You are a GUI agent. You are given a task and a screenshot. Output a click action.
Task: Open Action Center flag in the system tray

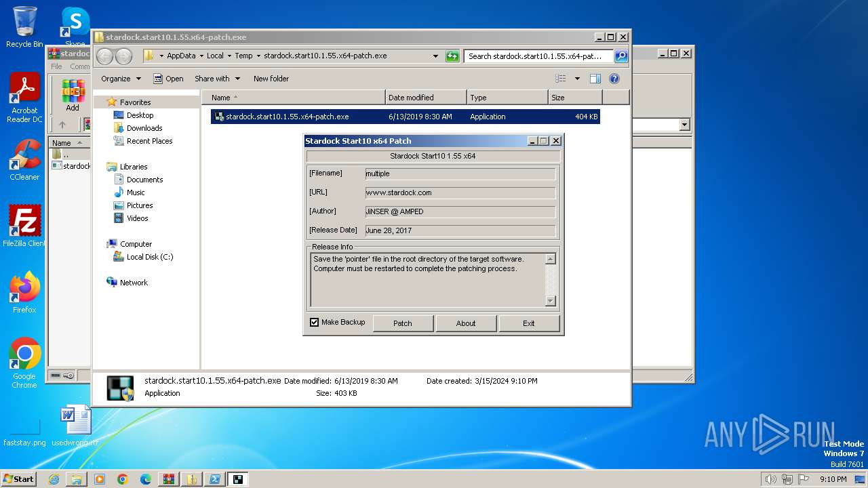click(804, 479)
